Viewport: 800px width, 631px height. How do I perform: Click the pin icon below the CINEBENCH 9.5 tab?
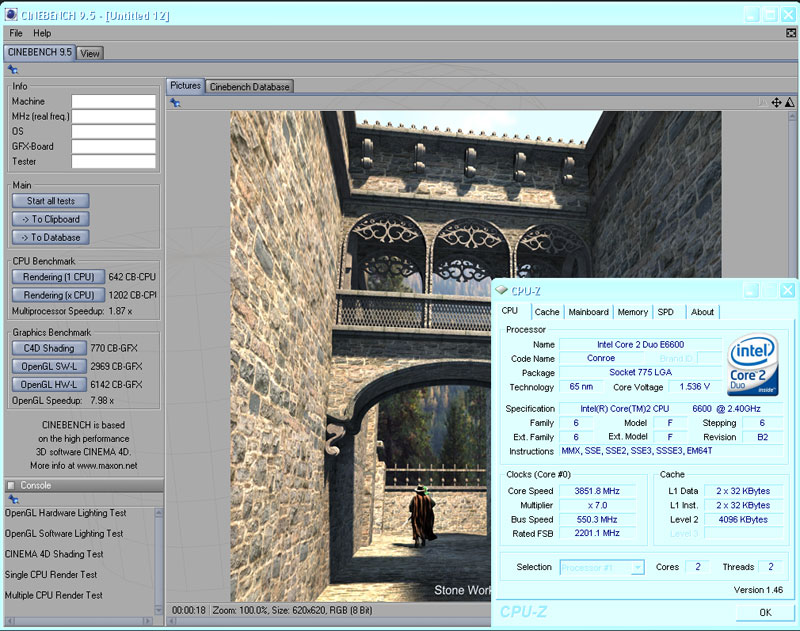(12, 69)
